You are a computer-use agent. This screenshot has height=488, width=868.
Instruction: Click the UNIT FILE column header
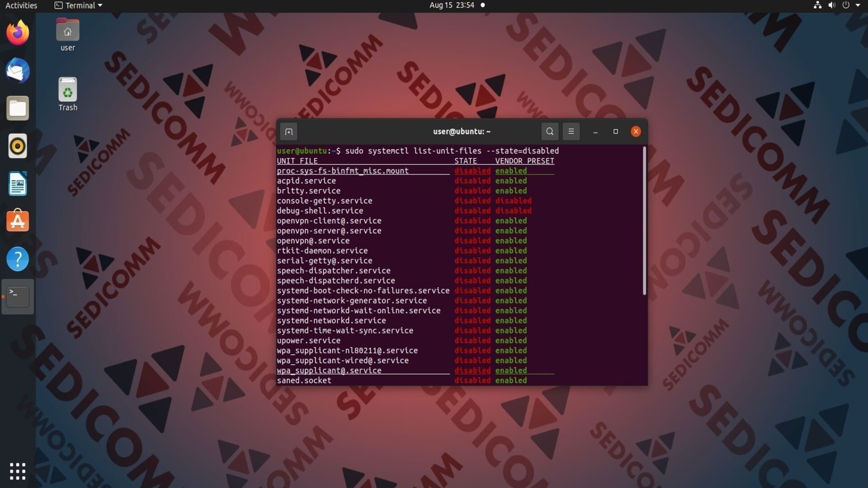coord(297,161)
